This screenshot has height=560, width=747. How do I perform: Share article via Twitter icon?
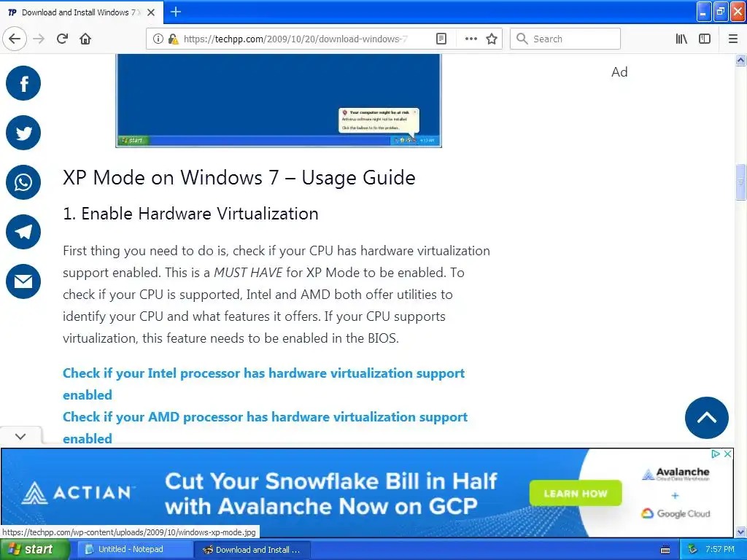tap(23, 133)
